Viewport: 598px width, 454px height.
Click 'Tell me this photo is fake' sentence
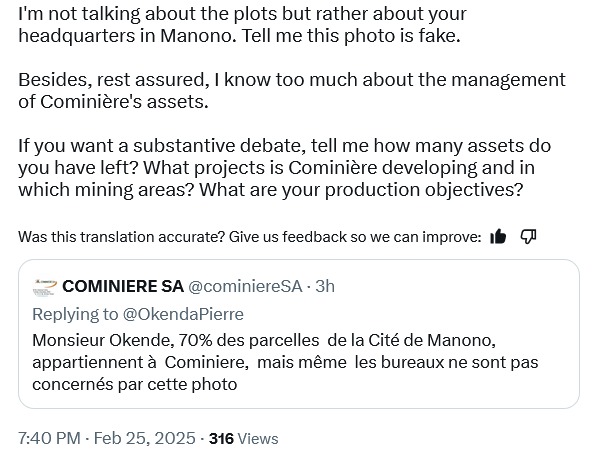(351, 35)
